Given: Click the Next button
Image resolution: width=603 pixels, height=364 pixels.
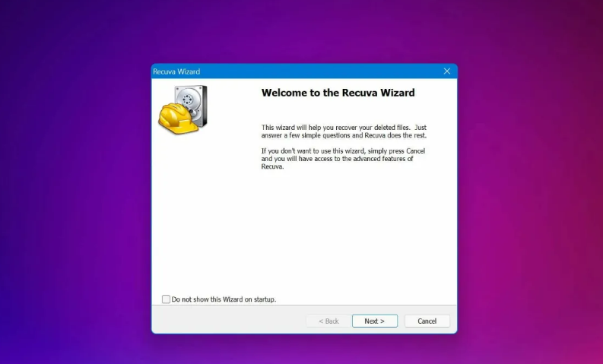Looking at the screenshot, I should coord(375,321).
